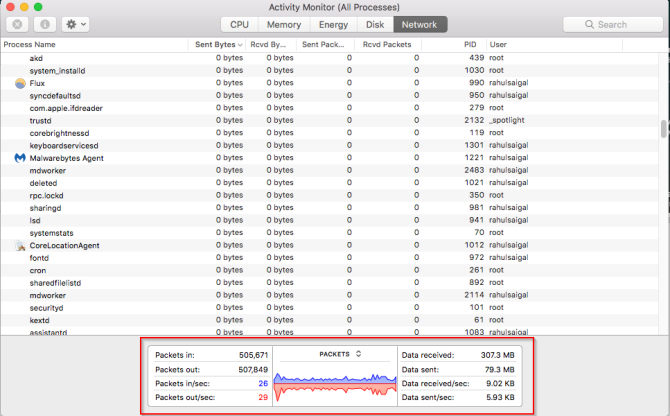Click the Data sent/sec value 5.93 KB
The width and height of the screenshot is (670, 416).
click(x=500, y=397)
